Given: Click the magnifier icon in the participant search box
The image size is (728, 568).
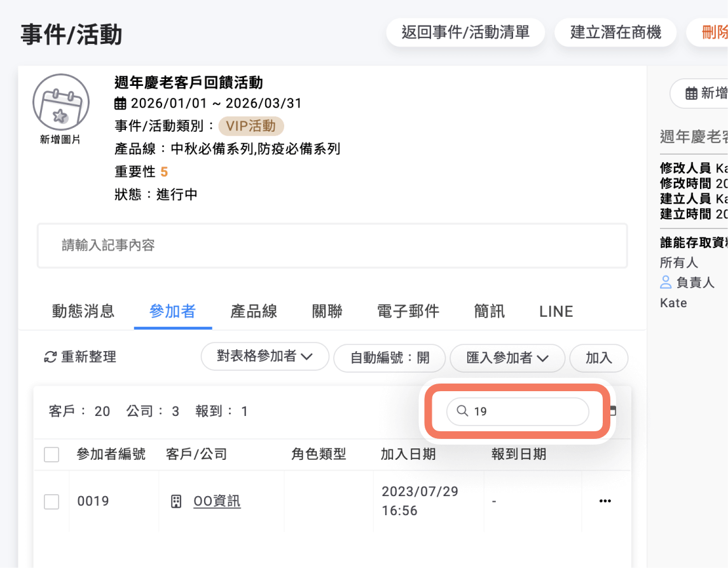Looking at the screenshot, I should coord(462,411).
